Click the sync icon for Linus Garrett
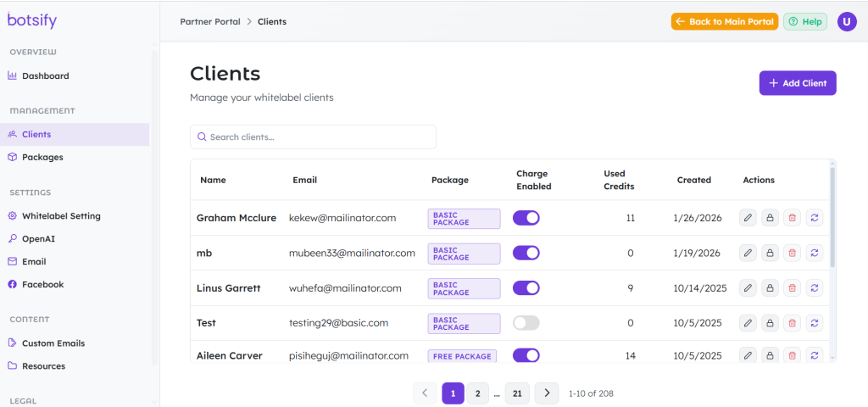This screenshot has height=407, width=868. point(815,288)
